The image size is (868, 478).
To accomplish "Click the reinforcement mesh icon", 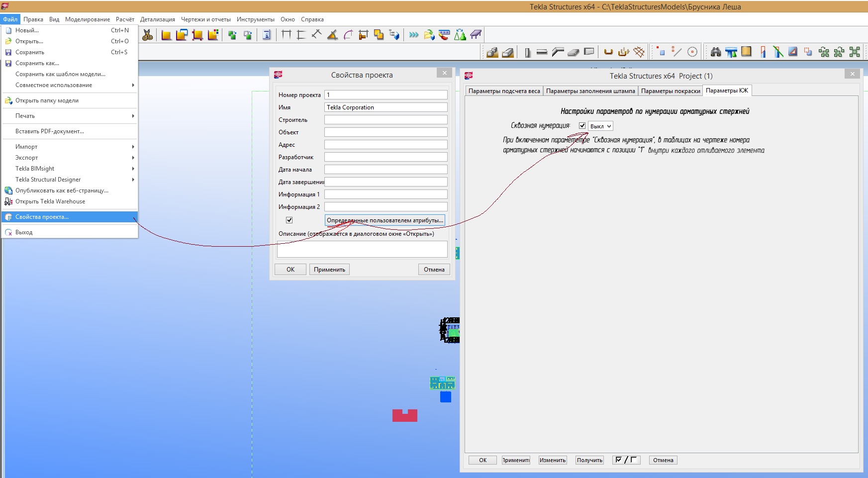I will point(639,52).
